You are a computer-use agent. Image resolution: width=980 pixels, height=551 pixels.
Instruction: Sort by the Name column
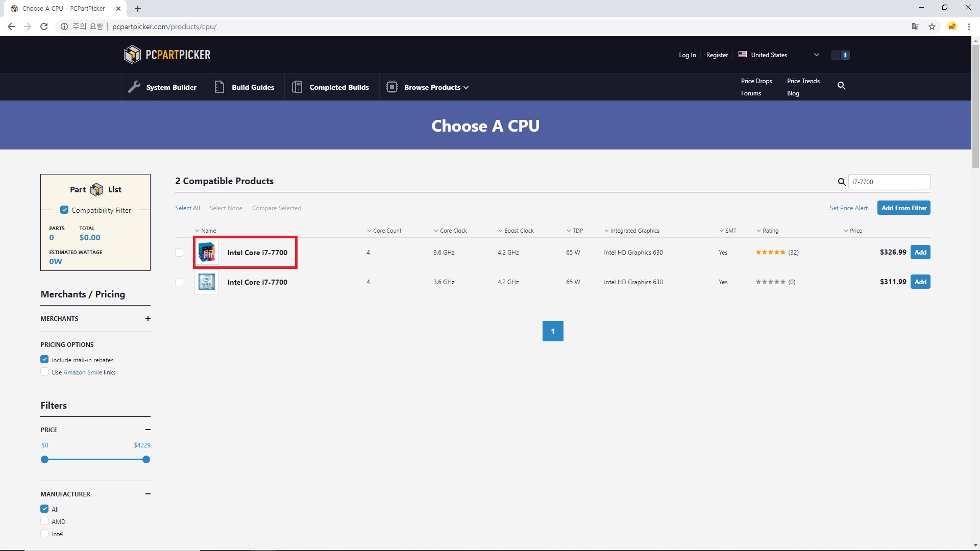pyautogui.click(x=205, y=231)
